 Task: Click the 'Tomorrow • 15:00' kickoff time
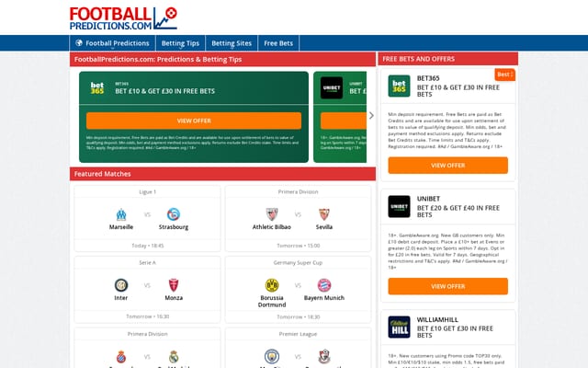(298, 246)
